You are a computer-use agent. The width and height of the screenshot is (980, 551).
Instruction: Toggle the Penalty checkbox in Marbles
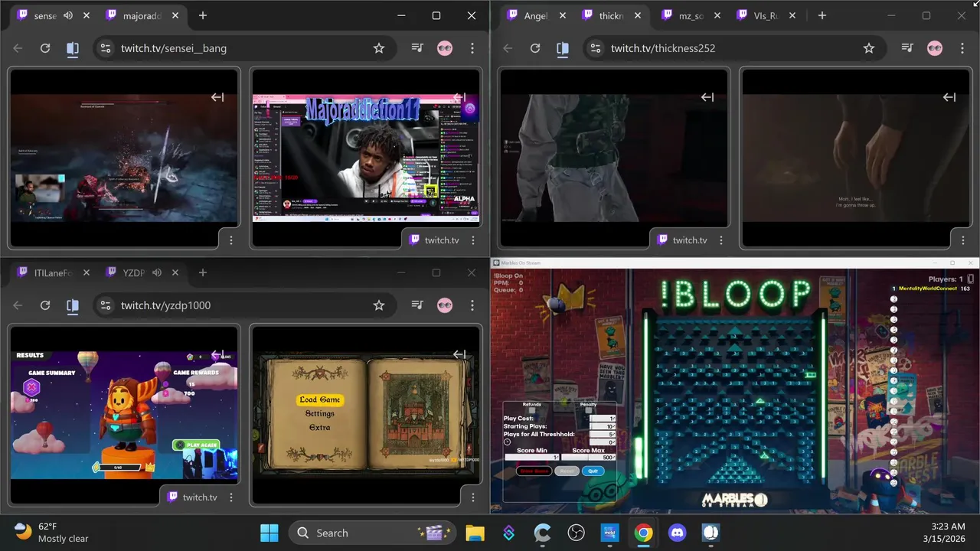click(x=588, y=411)
